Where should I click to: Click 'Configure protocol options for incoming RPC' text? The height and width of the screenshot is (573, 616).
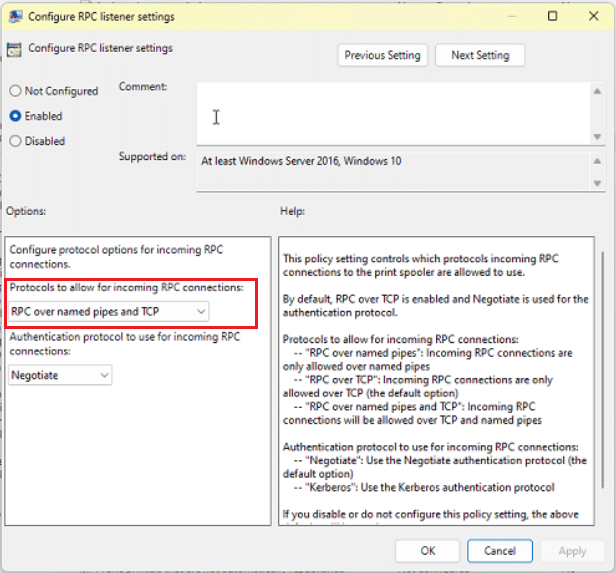tap(116, 257)
